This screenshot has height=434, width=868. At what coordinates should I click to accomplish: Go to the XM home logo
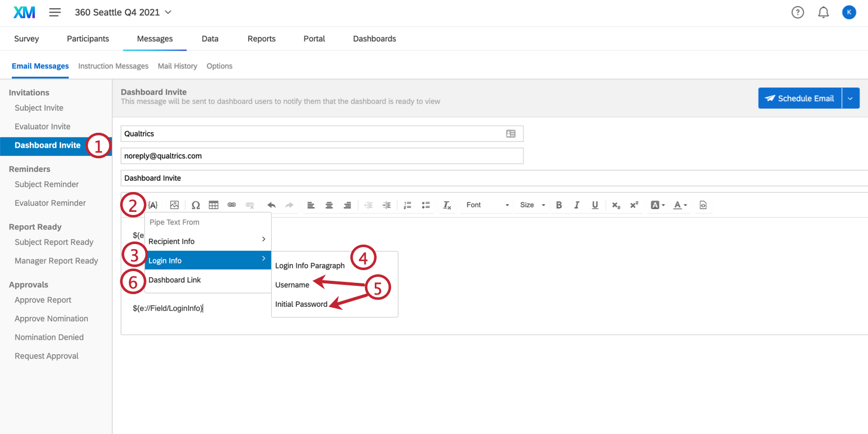tap(25, 12)
